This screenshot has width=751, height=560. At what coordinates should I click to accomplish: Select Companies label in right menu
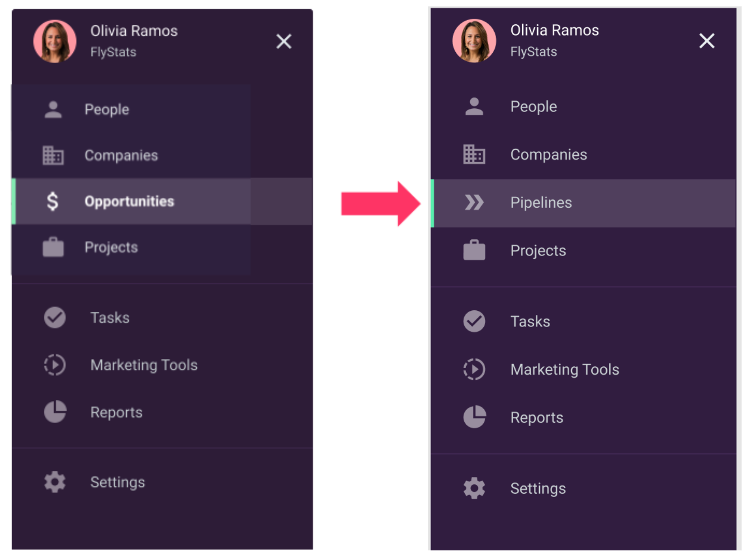(x=549, y=154)
